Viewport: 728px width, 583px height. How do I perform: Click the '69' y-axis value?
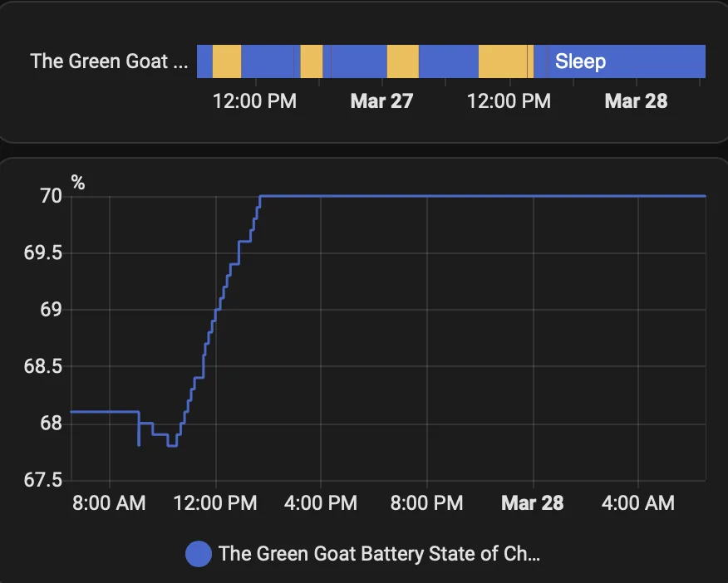(51, 310)
